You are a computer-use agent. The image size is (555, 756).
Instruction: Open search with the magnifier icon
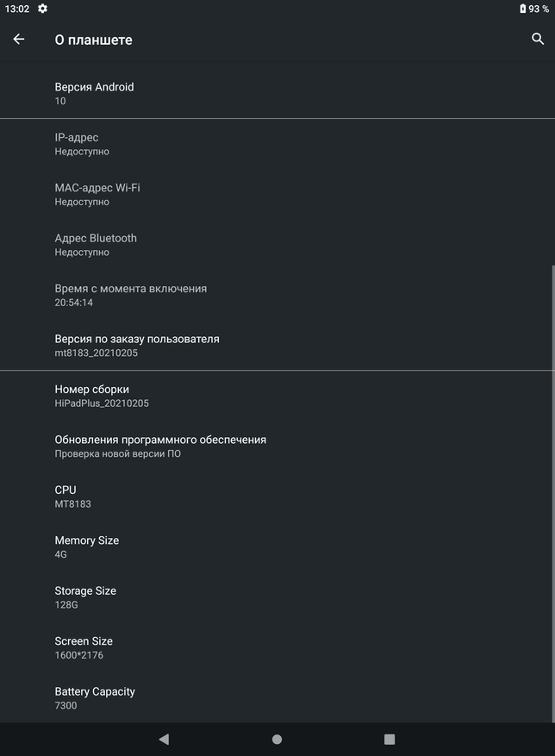coord(538,39)
